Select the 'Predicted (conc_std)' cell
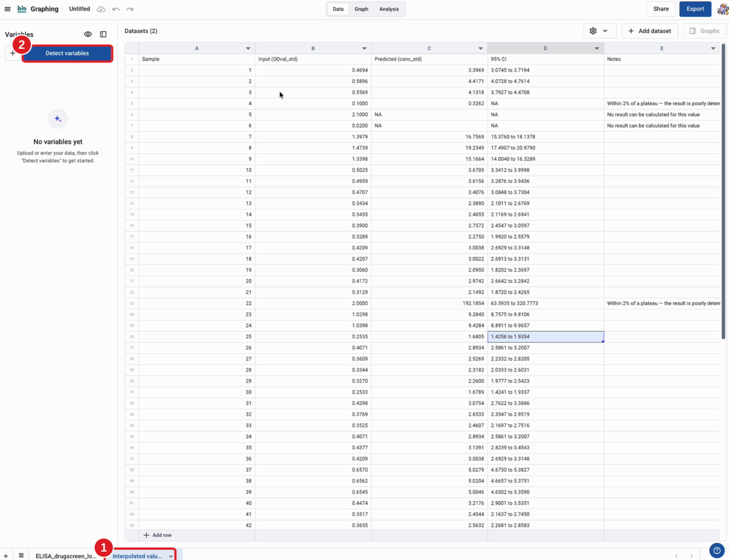The height and width of the screenshot is (560, 729). click(429, 59)
